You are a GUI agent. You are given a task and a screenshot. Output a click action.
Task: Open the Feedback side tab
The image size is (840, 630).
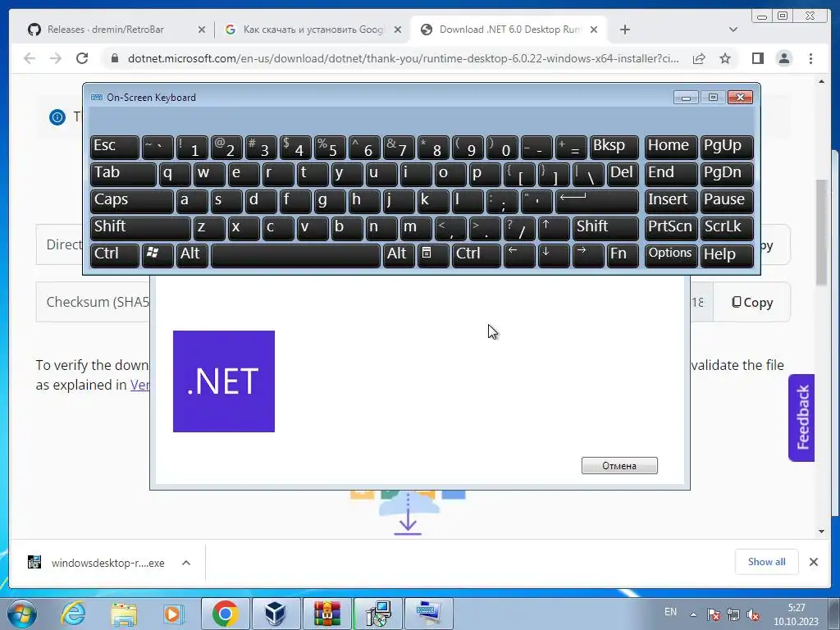point(801,418)
